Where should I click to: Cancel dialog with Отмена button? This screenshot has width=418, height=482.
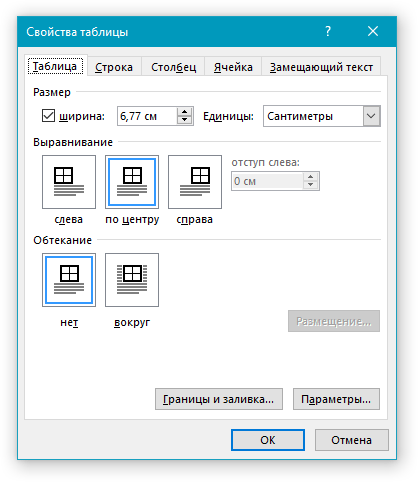pyautogui.click(x=352, y=440)
